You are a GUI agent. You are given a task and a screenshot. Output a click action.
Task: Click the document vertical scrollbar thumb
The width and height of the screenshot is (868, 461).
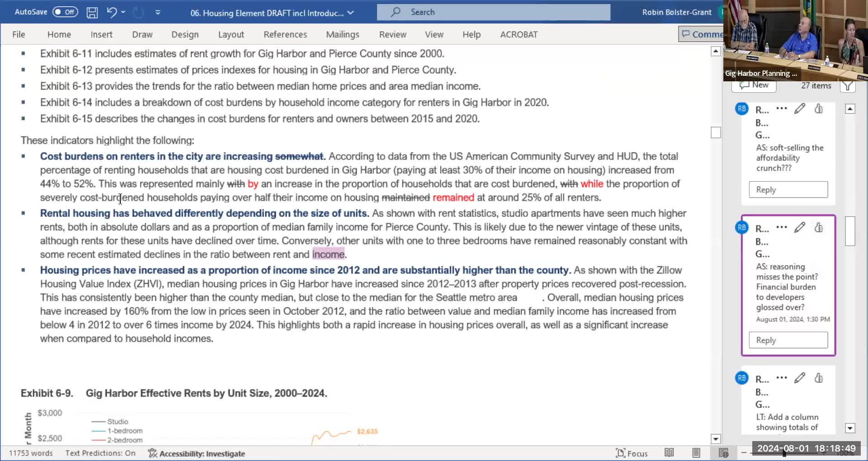[x=716, y=132]
